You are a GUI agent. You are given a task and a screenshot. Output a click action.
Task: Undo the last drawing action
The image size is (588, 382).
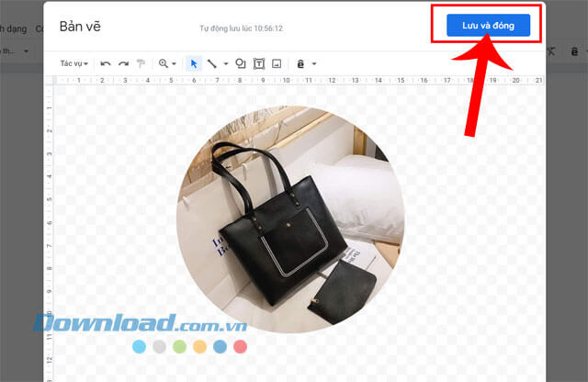coord(106,63)
